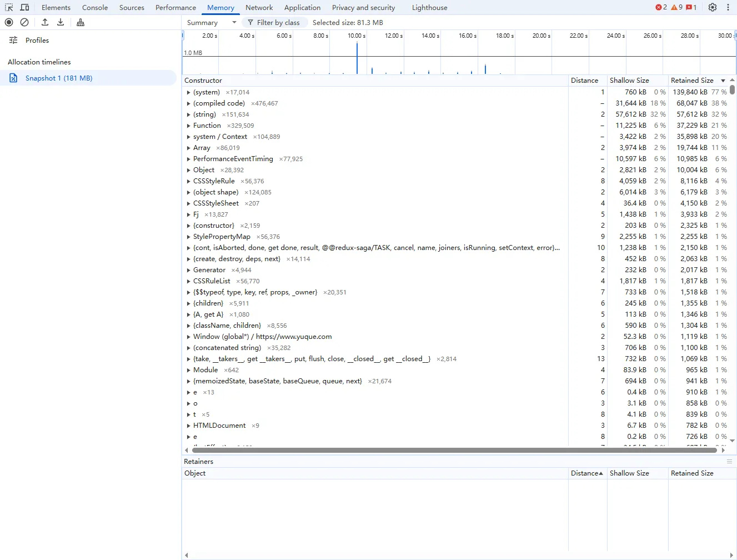Click the constructor table horizontal scrollbar
The width and height of the screenshot is (737, 560).
point(454,451)
